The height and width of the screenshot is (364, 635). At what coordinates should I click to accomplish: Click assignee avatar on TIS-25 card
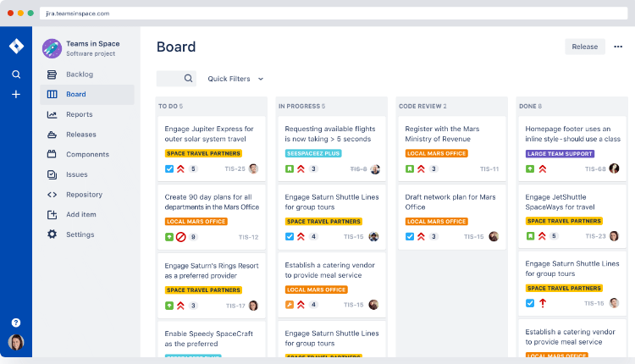tap(253, 168)
